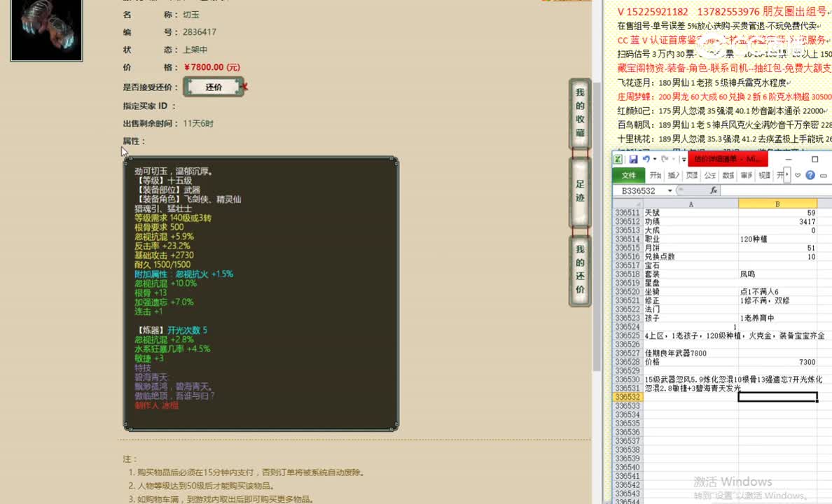Open Excel Help via the question mark icon
This screenshot has height=504, width=832.
(x=810, y=175)
